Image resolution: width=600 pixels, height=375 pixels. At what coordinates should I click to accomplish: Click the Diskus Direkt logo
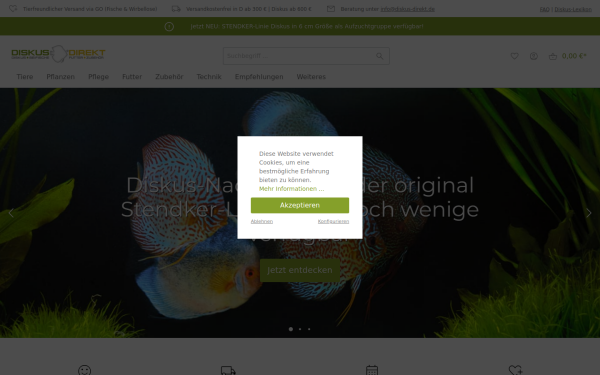(x=58, y=54)
